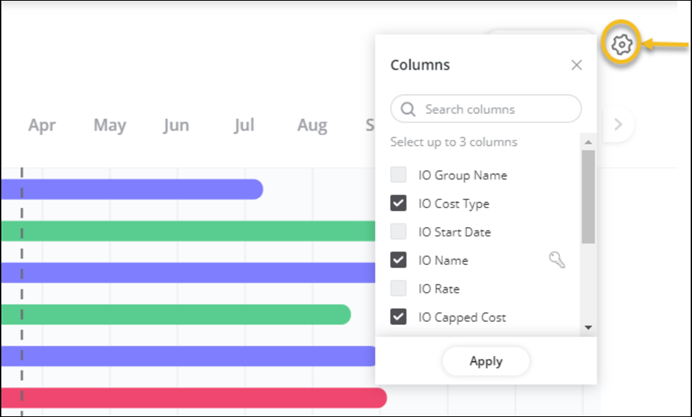Click the column list scrollbar thumb

[x=588, y=197]
